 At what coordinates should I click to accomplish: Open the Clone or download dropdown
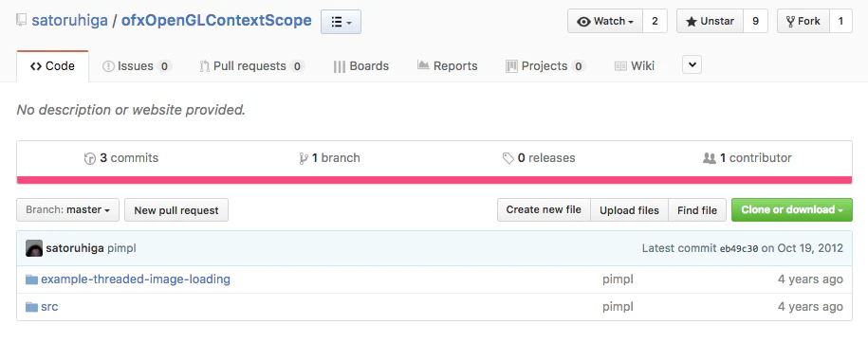pos(791,210)
